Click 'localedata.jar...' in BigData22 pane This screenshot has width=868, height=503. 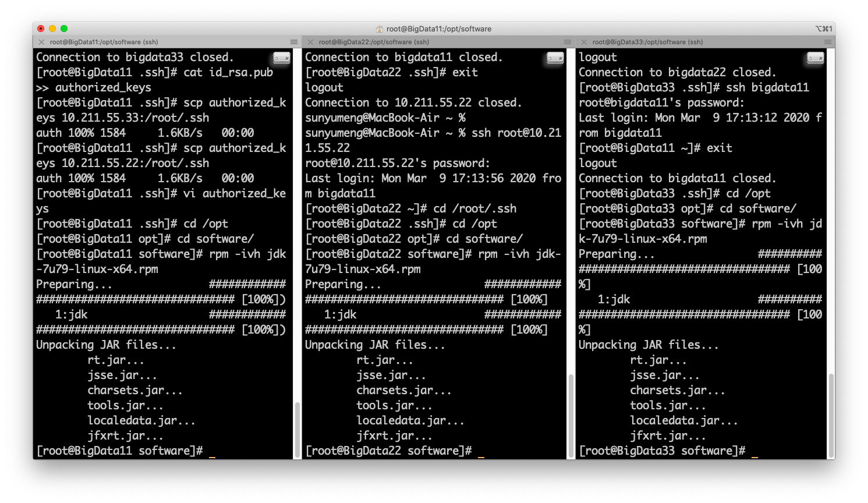[x=410, y=420]
